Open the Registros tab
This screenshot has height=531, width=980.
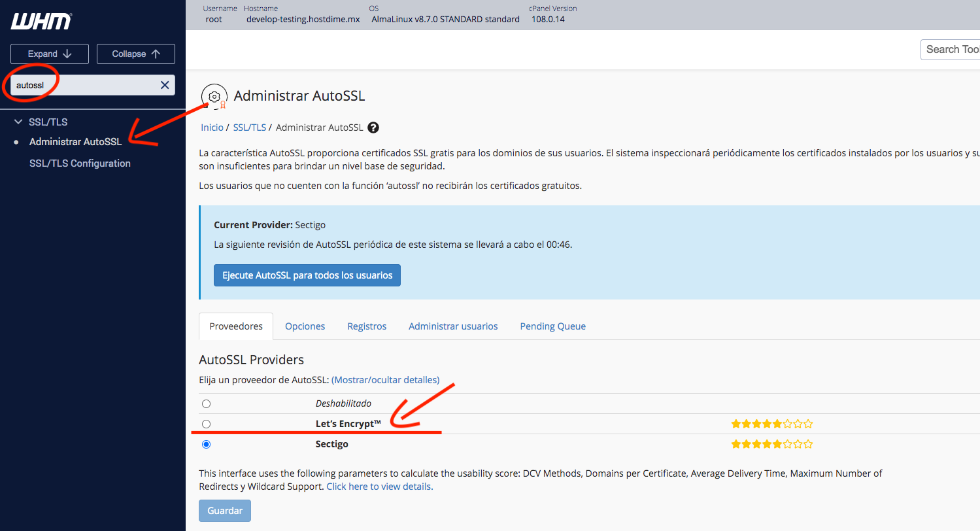pyautogui.click(x=367, y=326)
